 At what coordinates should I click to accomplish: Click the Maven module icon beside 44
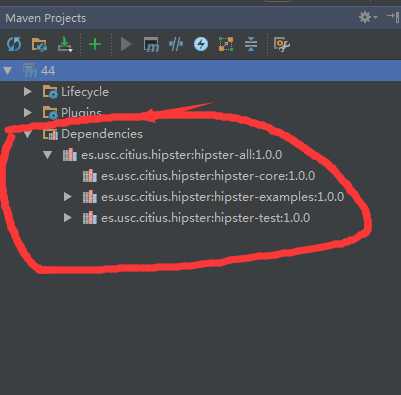30,71
